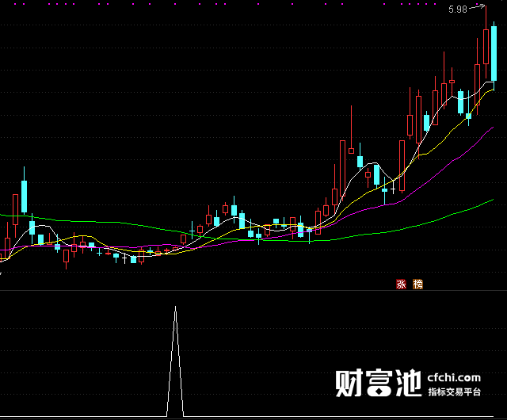Screen dimensions: 507x420
Task: Click the orange 榜 marker icon
Action: tap(417, 284)
